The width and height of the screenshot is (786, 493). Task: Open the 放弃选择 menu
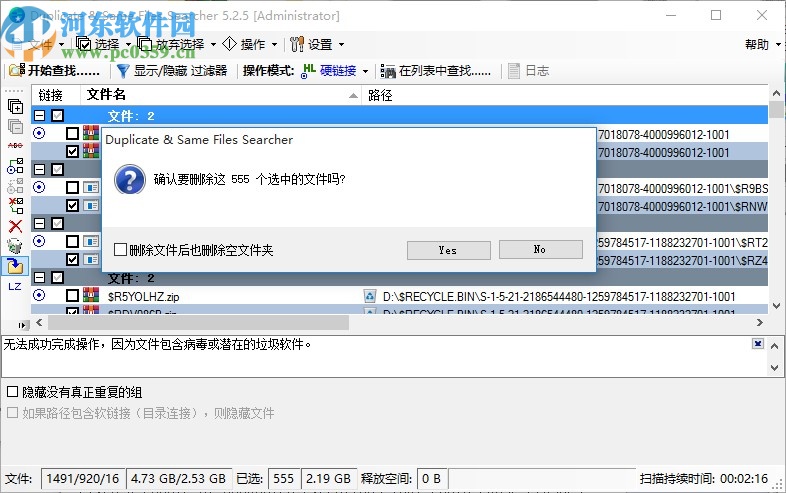point(180,45)
